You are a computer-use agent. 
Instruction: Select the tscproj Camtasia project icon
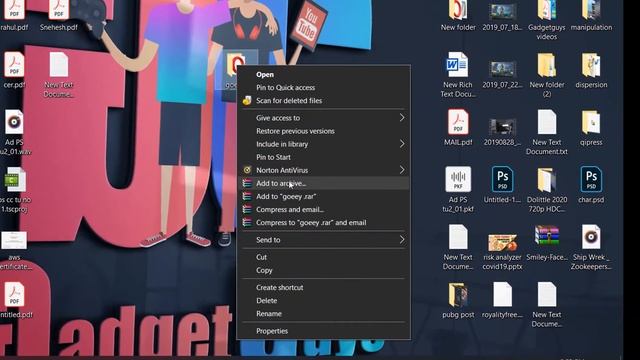click(15, 180)
